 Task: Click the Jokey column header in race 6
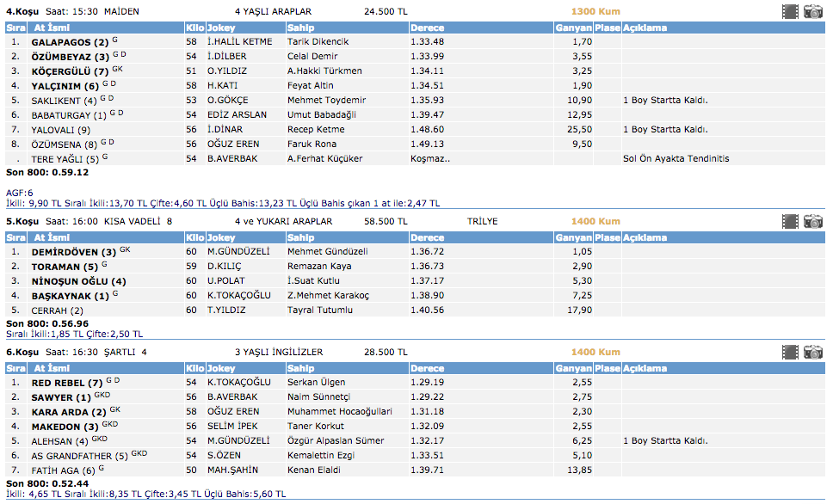(221, 368)
